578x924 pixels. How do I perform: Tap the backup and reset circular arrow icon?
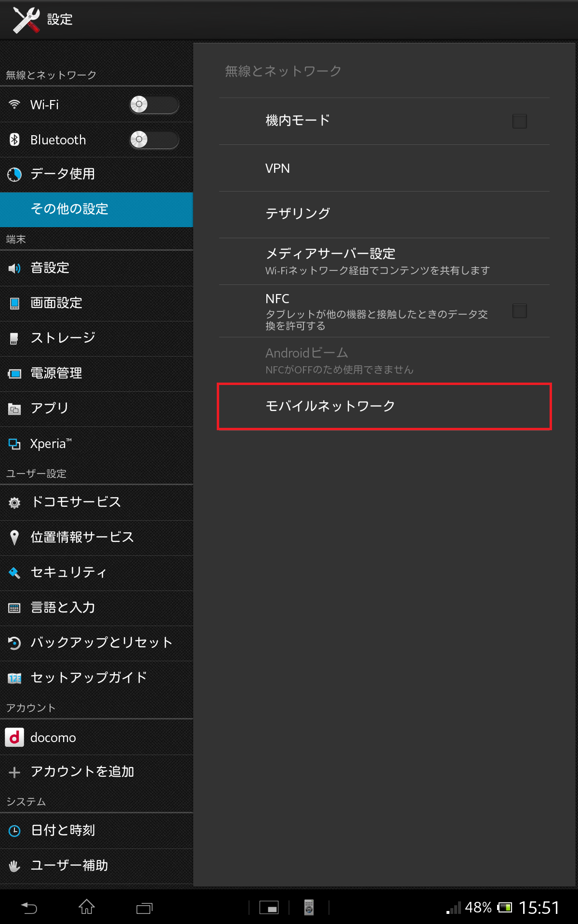(x=14, y=643)
